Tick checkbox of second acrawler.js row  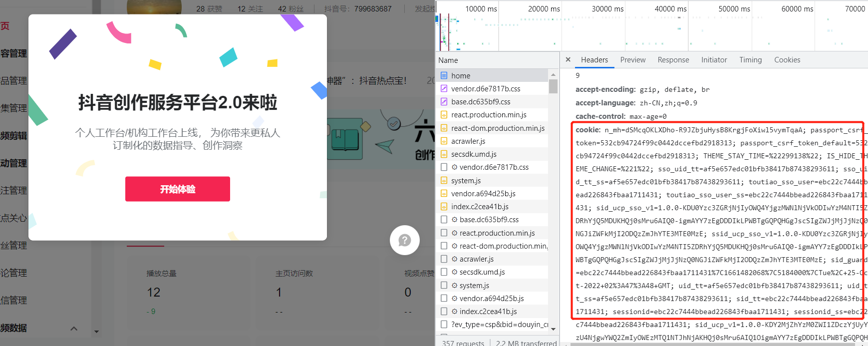click(444, 259)
